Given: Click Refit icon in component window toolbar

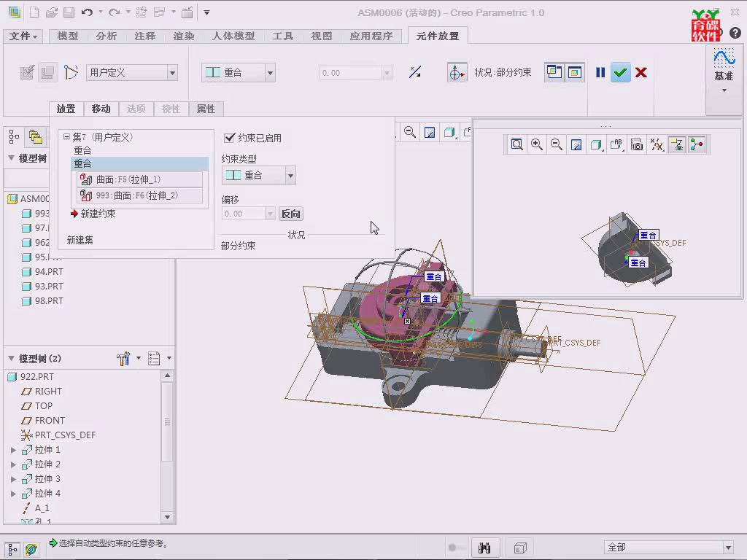Looking at the screenshot, I should [517, 144].
